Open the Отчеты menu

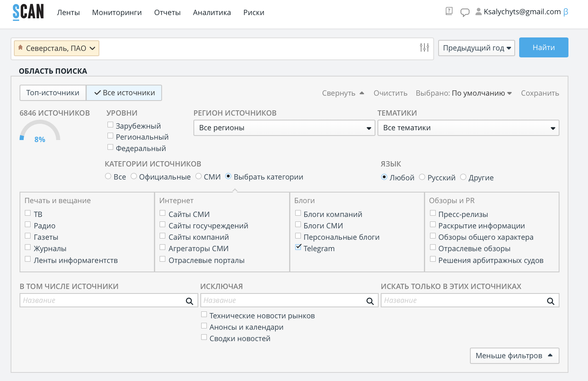pos(167,13)
